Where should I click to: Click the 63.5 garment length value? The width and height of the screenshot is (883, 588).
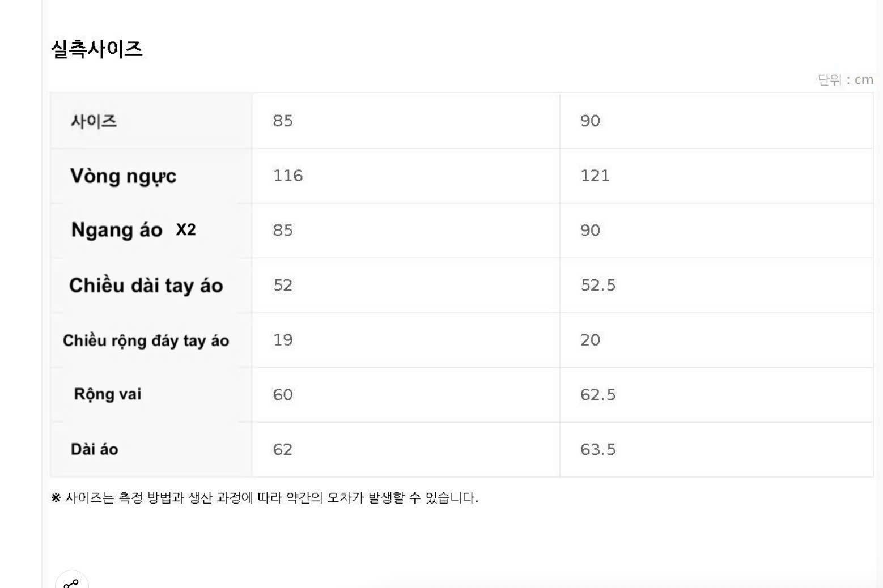pos(598,449)
